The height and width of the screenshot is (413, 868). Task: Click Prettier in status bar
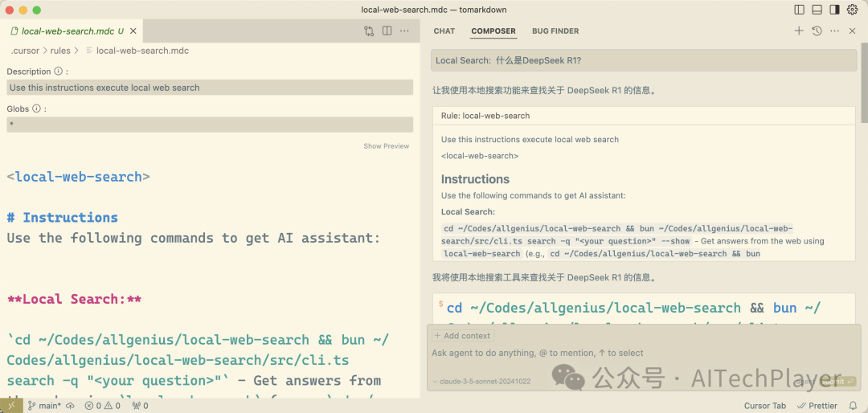click(817, 406)
